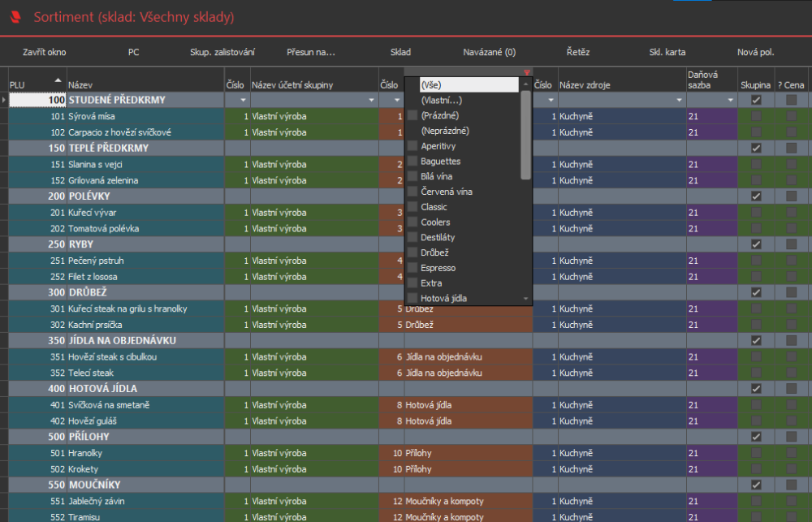Viewport: 812px width, 522px height.
Task: Click the Skup. zalistování button
Action: coord(222,52)
